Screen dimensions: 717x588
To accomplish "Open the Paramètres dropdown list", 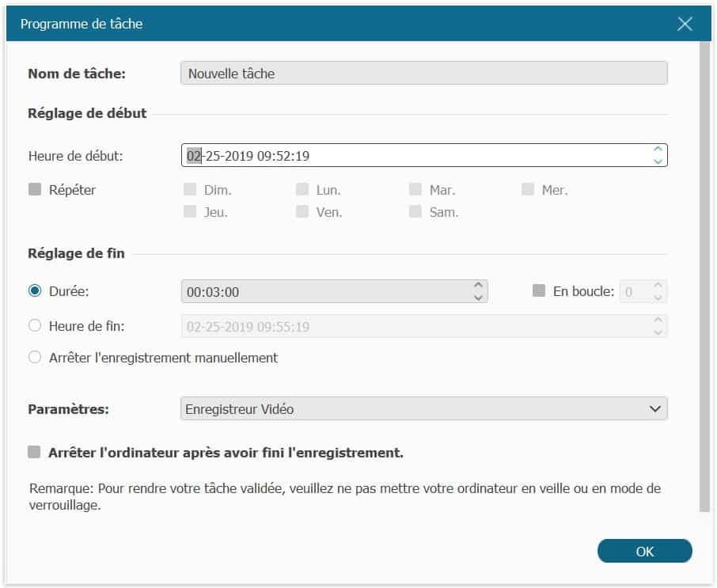I will (423, 409).
